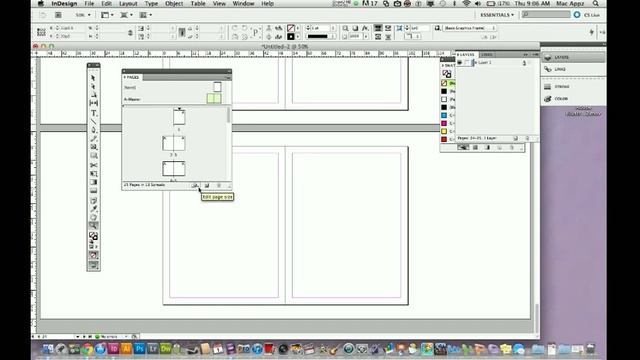Image resolution: width=640 pixels, height=360 pixels.
Task: Open Screen Mode dropdown in application bar
Action: coord(127,15)
